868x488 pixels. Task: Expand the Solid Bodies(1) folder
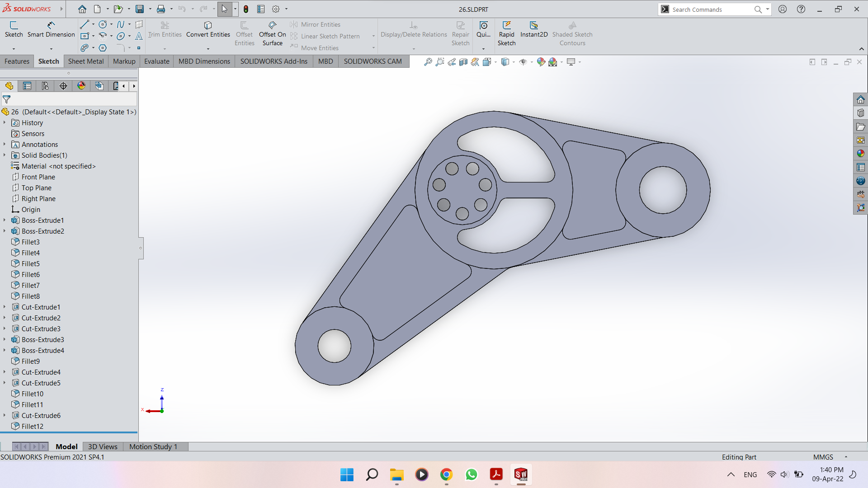point(5,155)
